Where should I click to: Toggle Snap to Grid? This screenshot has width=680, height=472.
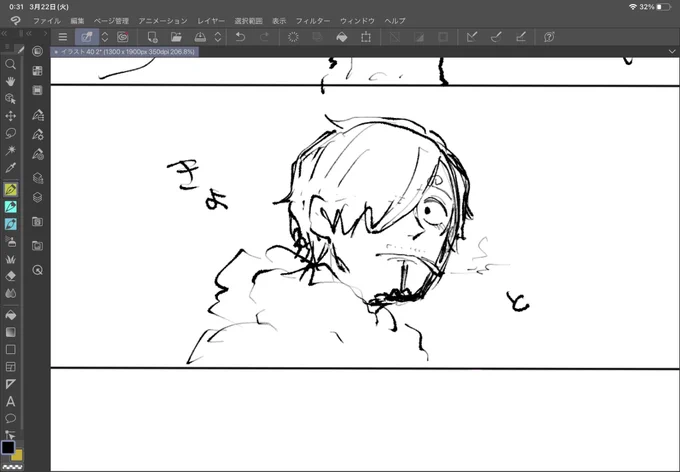click(x=520, y=37)
